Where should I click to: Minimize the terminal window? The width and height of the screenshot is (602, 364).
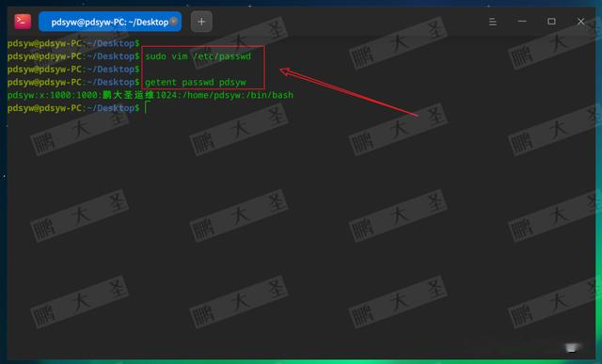click(522, 22)
